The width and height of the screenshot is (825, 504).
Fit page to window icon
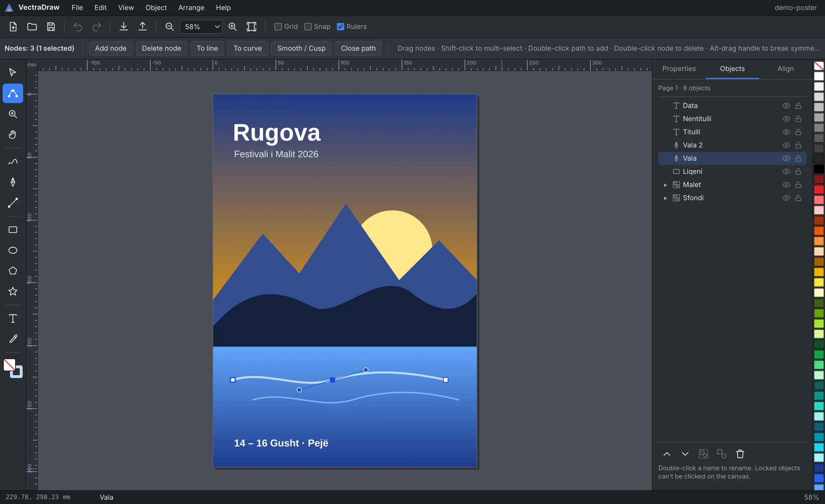(252, 26)
